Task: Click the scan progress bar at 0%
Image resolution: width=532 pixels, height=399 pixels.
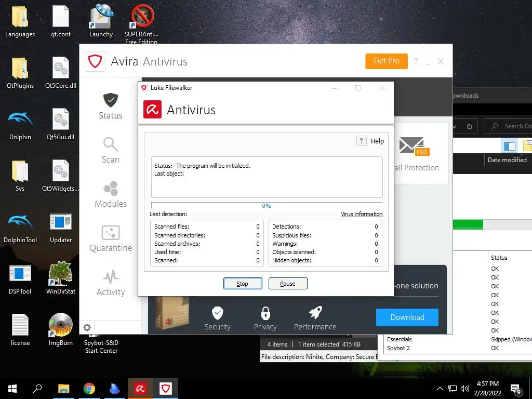Action: pos(267,206)
